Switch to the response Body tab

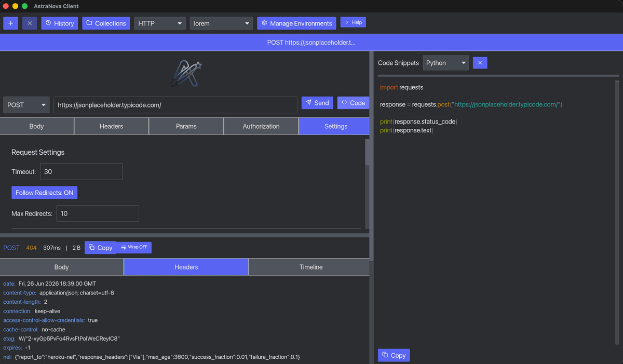pyautogui.click(x=62, y=267)
